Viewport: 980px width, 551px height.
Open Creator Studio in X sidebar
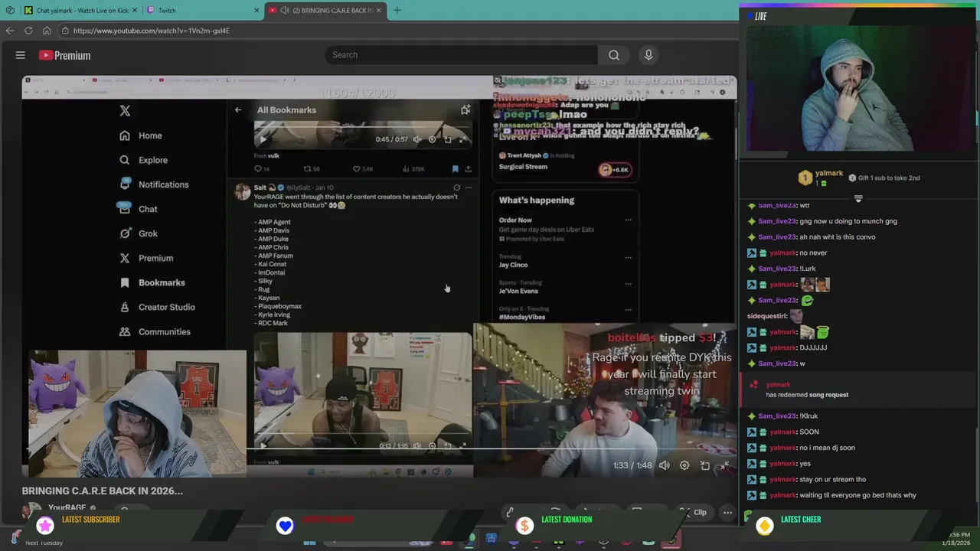point(157,307)
